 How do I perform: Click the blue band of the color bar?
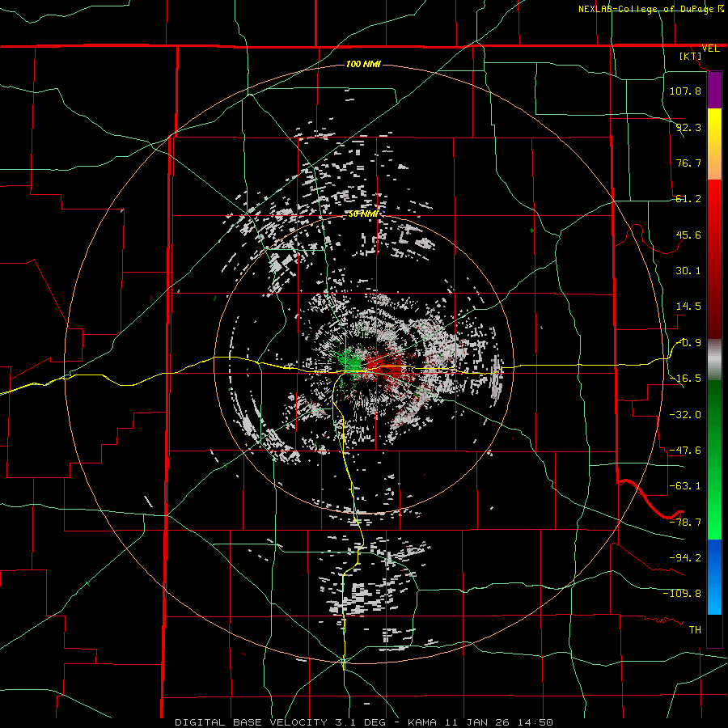714,577
